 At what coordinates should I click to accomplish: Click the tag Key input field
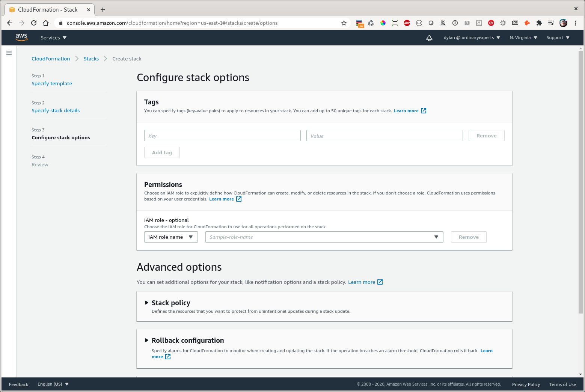click(x=222, y=136)
